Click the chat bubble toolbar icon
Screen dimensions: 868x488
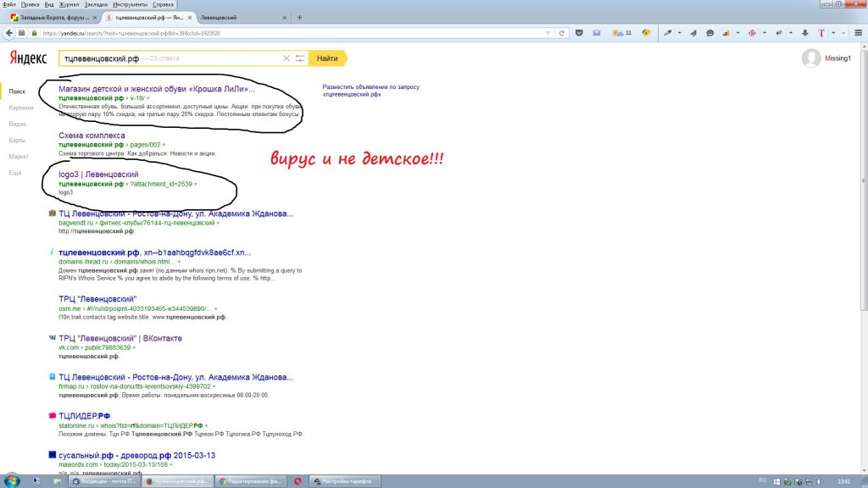click(x=710, y=33)
